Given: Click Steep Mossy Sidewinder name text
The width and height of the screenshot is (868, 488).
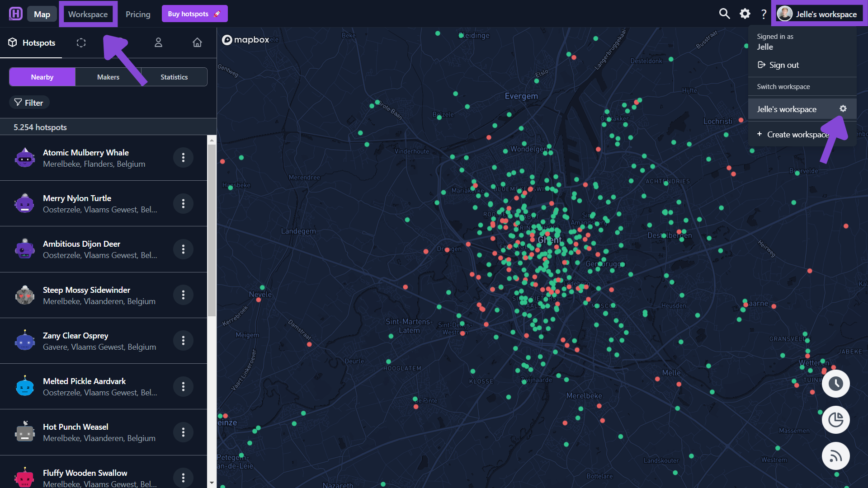Looking at the screenshot, I should tap(86, 290).
